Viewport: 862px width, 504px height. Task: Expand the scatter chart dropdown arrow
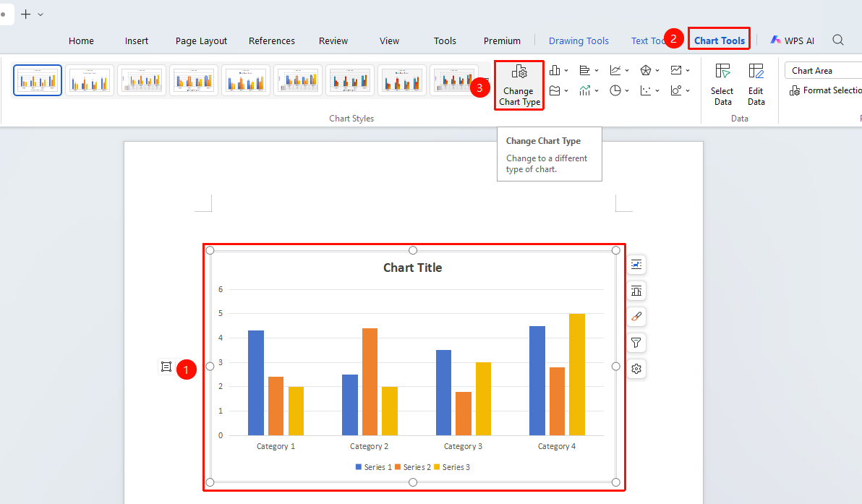[x=657, y=90]
